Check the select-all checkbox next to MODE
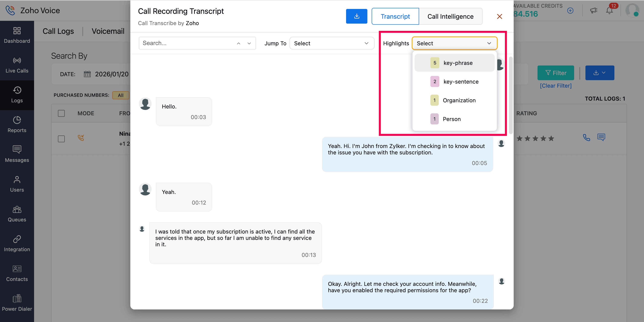 point(61,113)
